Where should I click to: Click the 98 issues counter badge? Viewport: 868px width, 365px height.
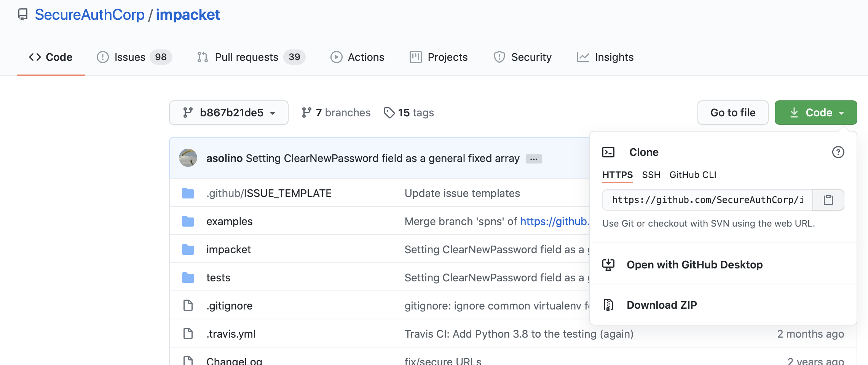(161, 57)
